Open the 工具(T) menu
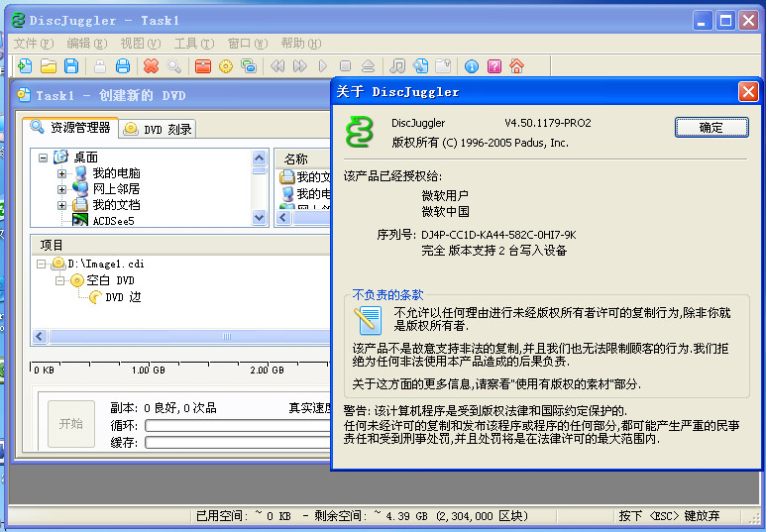Viewport: 766px width, 532px height. pos(194,44)
